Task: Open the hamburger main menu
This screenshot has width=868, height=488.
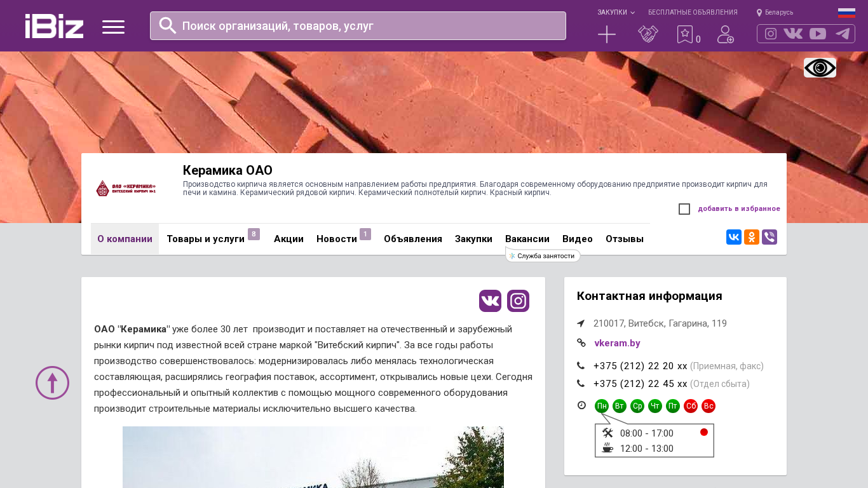Action: click(x=113, y=27)
